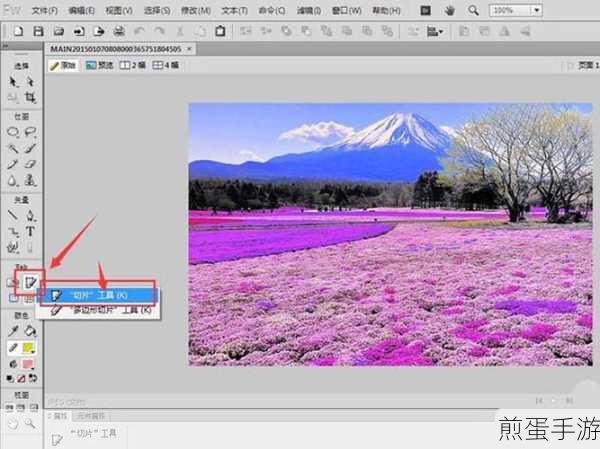This screenshot has height=449, width=600.
Task: Select the Blur tool
Action: click(13, 181)
